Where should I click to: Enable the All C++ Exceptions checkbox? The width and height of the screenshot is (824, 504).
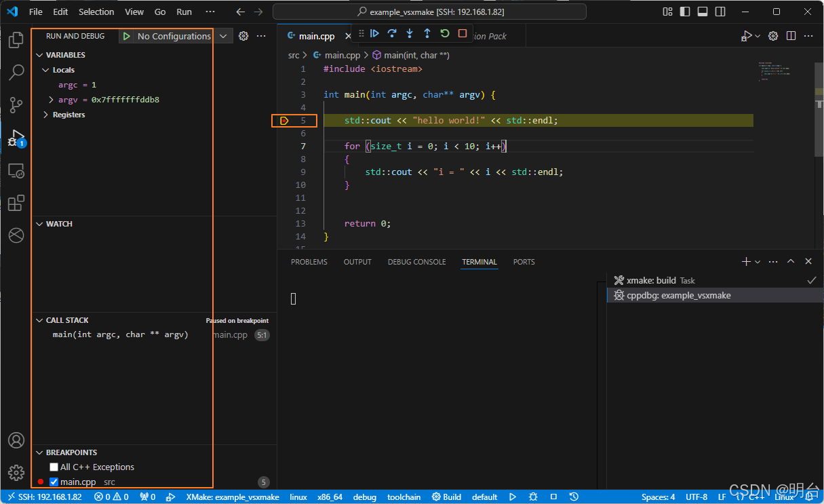tap(54, 467)
